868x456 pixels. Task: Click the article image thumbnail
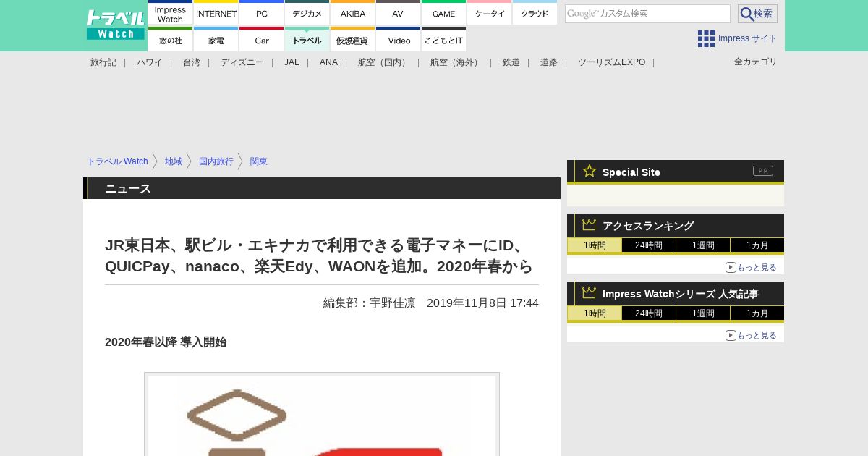click(x=322, y=415)
